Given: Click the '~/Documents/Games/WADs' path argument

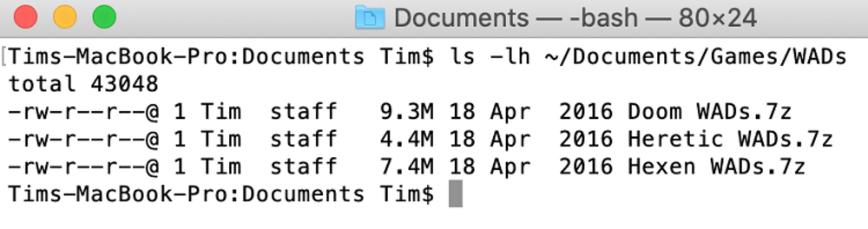Looking at the screenshot, I should 695,56.
